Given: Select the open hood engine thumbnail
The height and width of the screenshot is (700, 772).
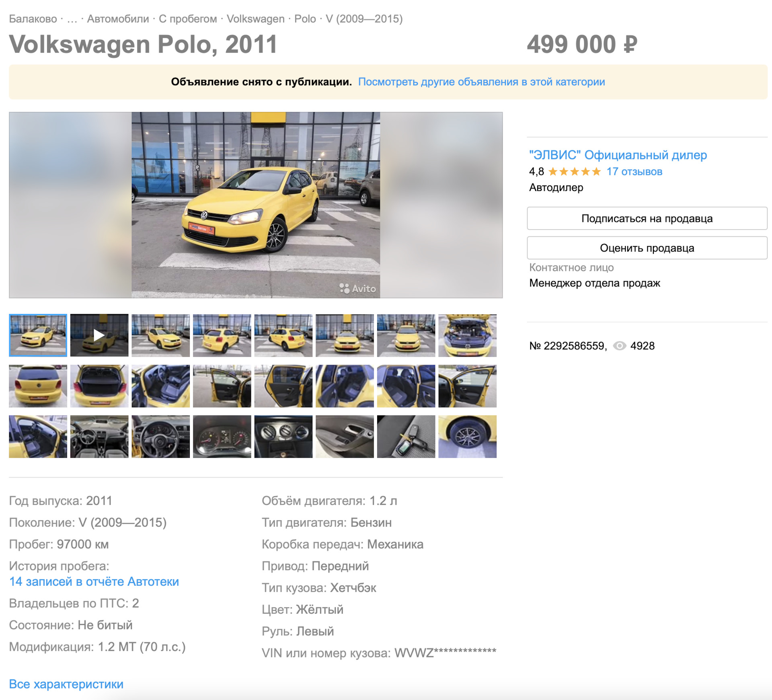Looking at the screenshot, I should coord(467,335).
